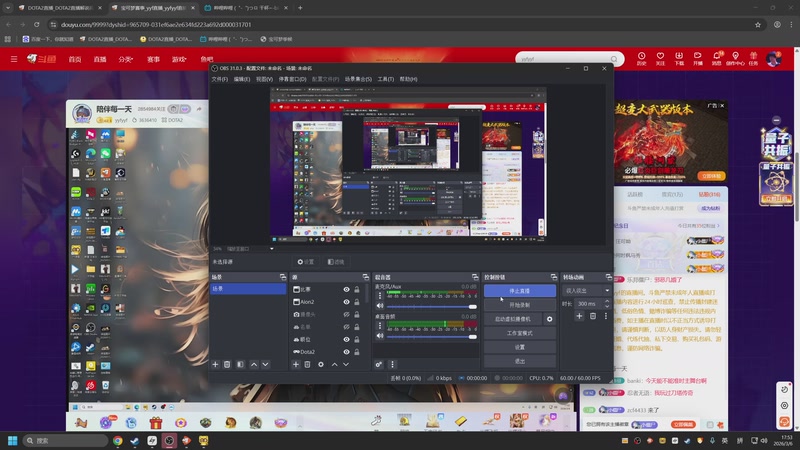Click Start Recording button in Controls

[520, 305]
